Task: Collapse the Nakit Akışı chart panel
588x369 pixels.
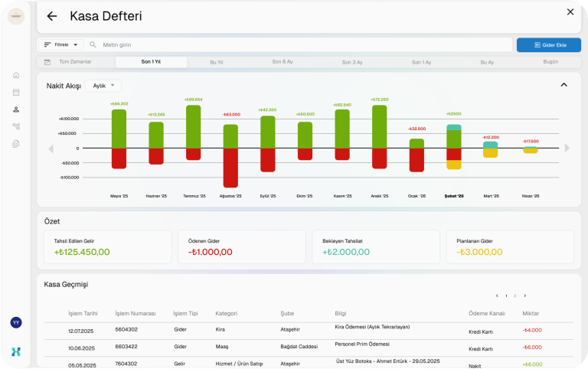Action: (x=564, y=85)
